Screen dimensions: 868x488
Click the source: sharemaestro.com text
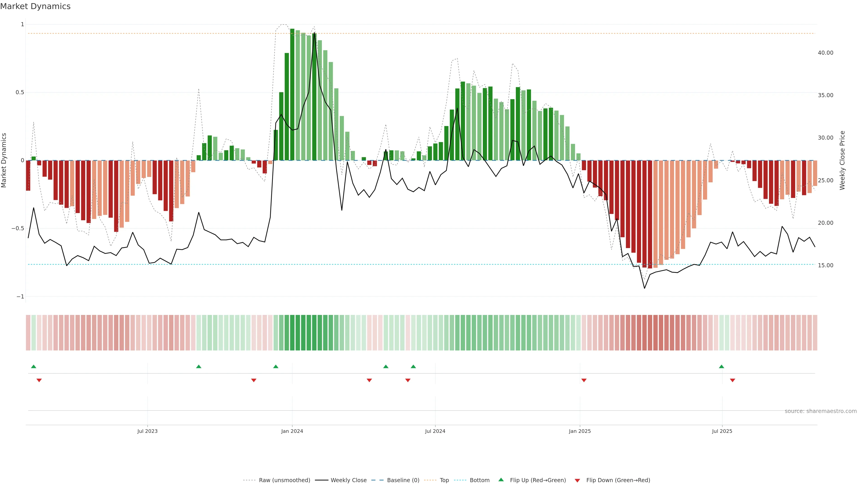(x=821, y=411)
